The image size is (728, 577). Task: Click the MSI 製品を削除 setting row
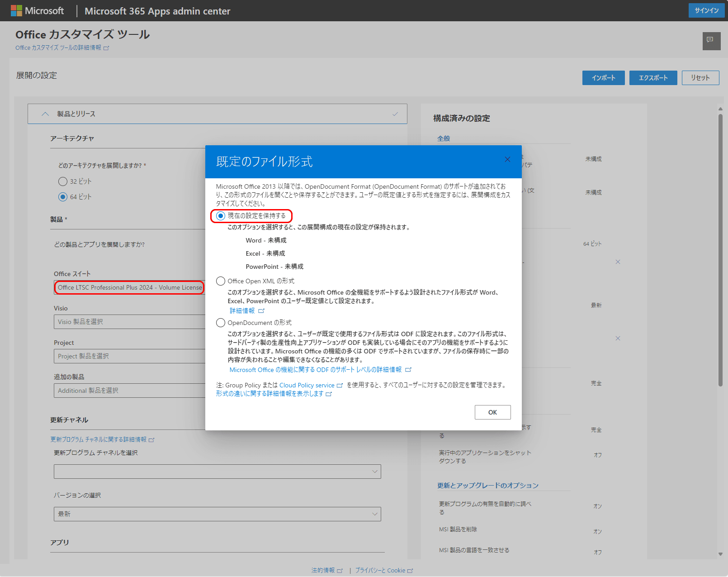pos(520,530)
